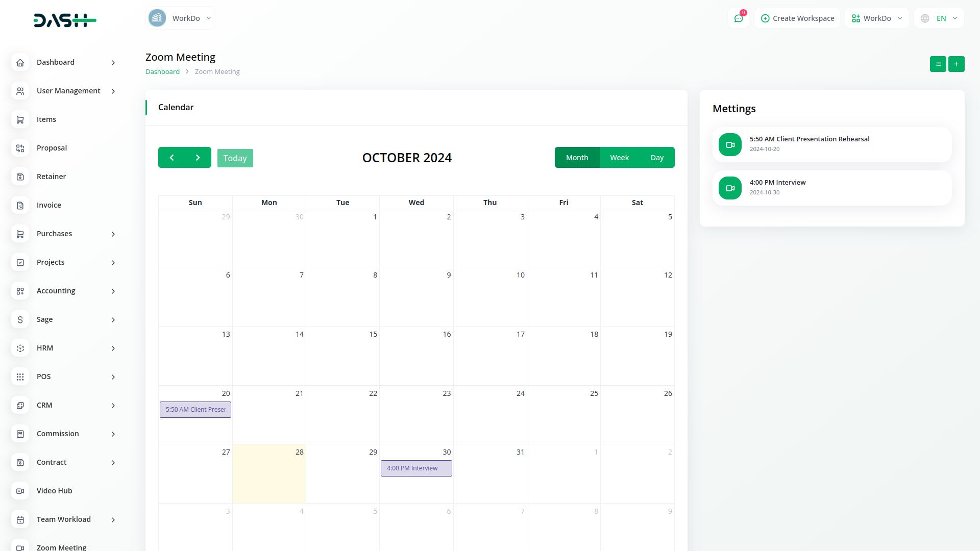Open the 4:00 PM Interview calendar event

(416, 468)
